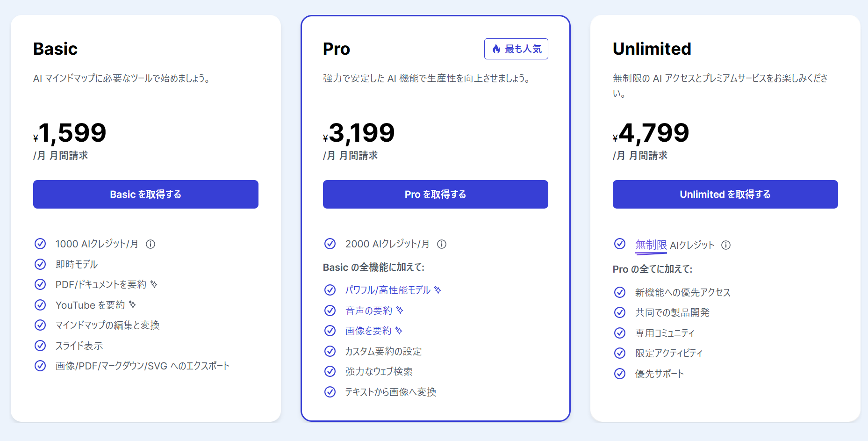Click sparkle icon after PDF/ドキュメントを要約
The image size is (868, 441).
154,284
